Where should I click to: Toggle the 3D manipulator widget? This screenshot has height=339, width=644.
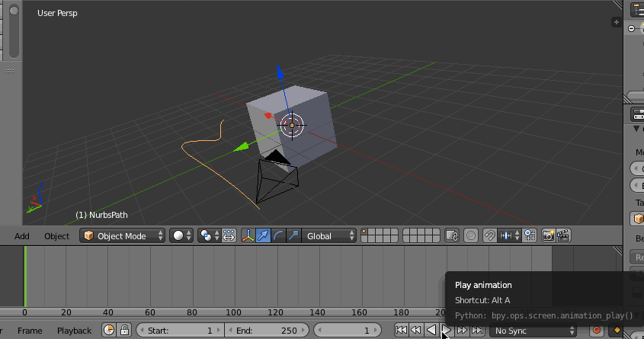(x=248, y=236)
